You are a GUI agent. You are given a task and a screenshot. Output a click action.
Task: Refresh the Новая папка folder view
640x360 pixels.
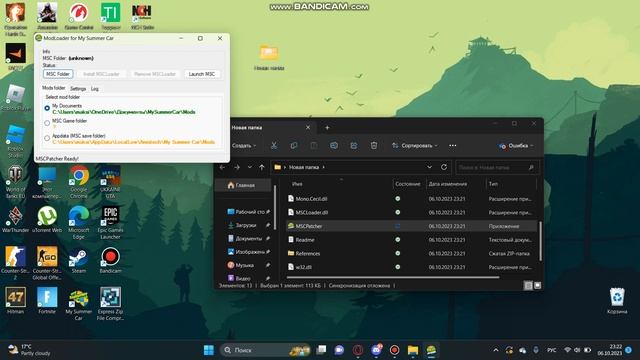click(x=444, y=167)
